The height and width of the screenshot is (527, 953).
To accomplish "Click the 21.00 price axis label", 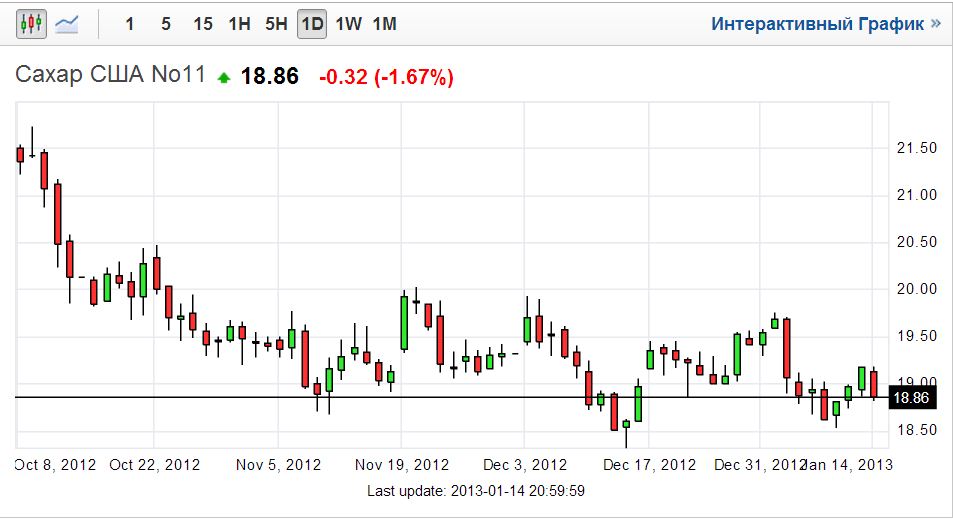I will point(917,195).
